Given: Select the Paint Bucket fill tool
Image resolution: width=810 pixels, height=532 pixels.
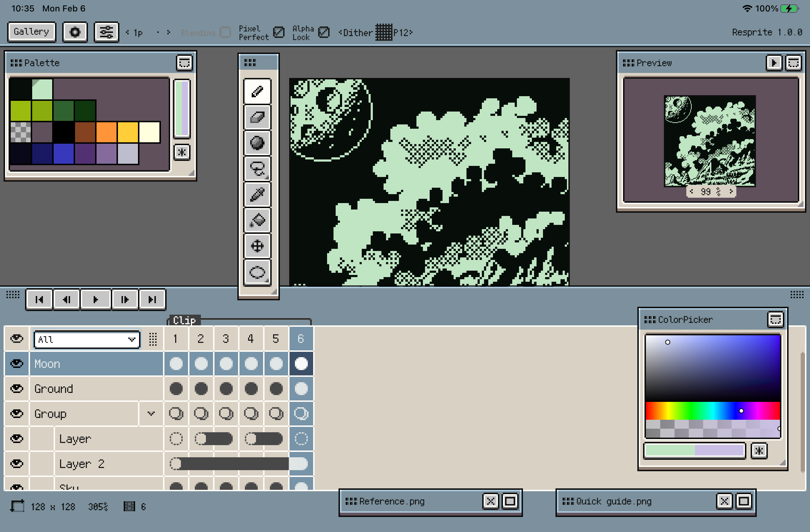Looking at the screenshot, I should [x=257, y=220].
